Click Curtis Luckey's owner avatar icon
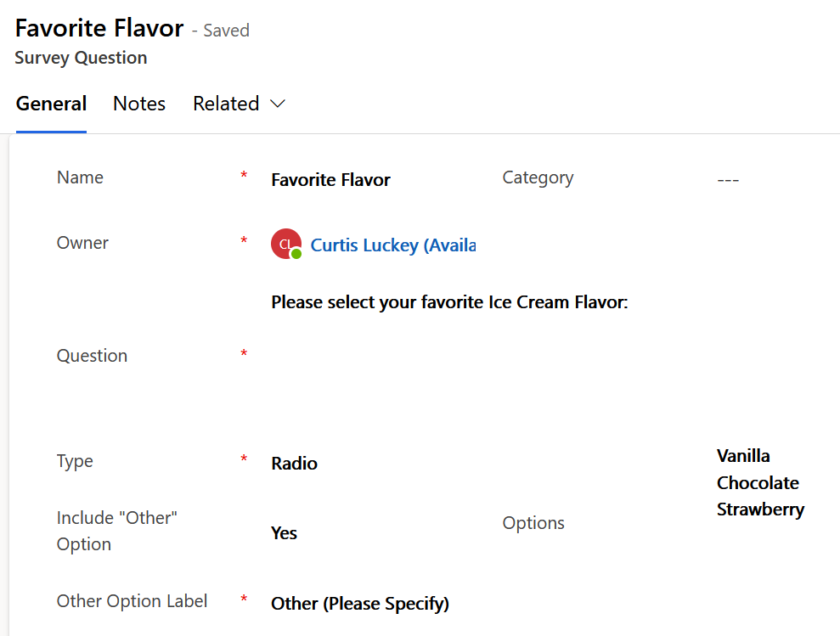 pyautogui.click(x=286, y=244)
